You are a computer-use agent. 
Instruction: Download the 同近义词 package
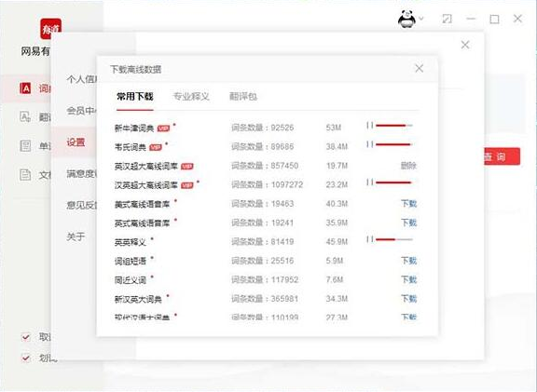point(409,280)
